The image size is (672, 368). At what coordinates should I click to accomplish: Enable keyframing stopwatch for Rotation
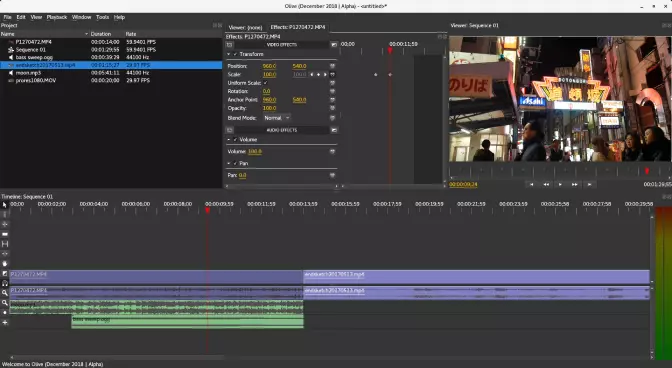point(332,91)
